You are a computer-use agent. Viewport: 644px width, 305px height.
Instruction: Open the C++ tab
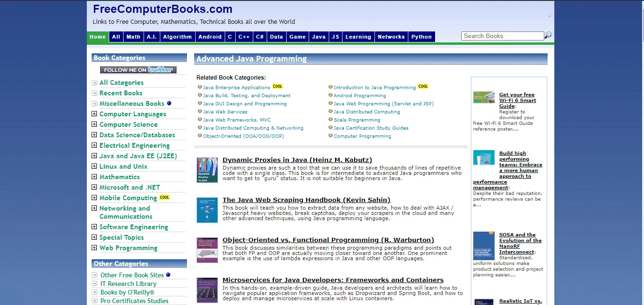244,37
